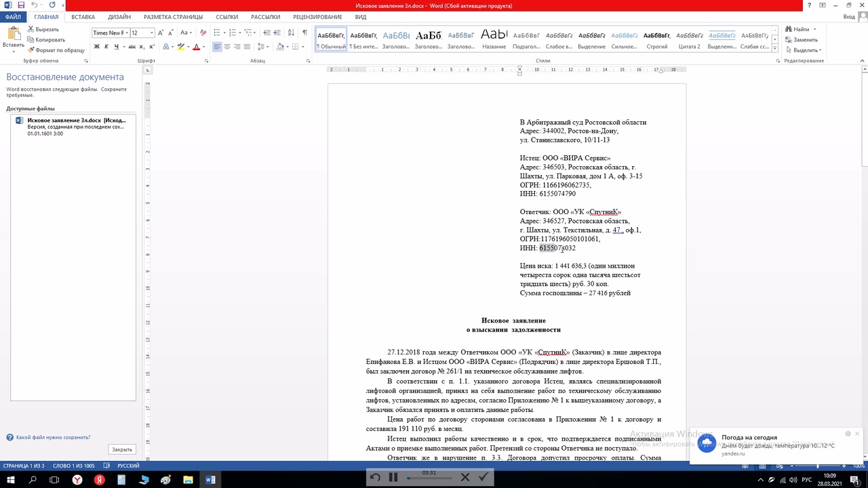The height and width of the screenshot is (488, 868).
Task: Open the weather notification 'Погода на сегодня'
Action: click(777, 445)
